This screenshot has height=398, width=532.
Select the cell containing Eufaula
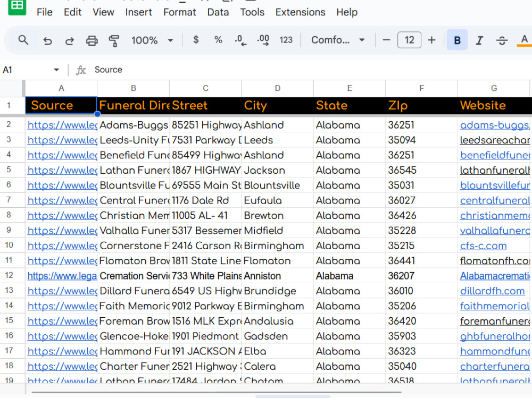pos(278,200)
